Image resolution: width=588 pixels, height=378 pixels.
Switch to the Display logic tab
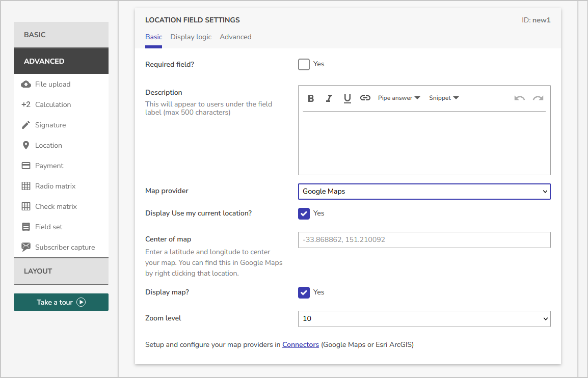(x=191, y=37)
